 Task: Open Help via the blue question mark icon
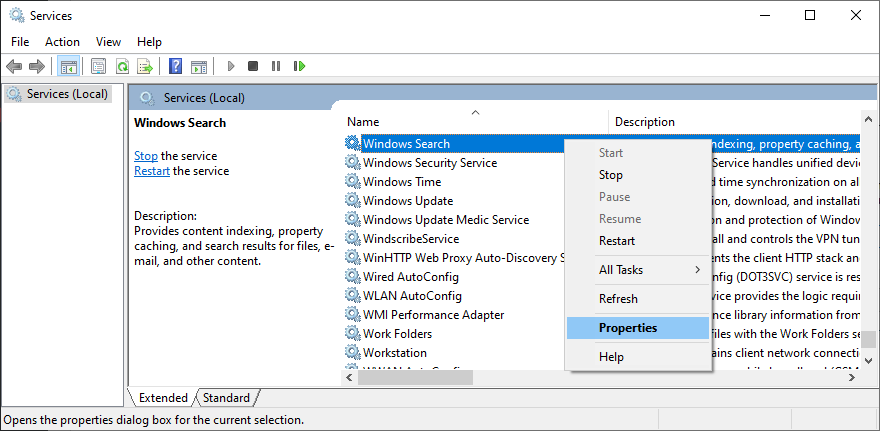175,66
